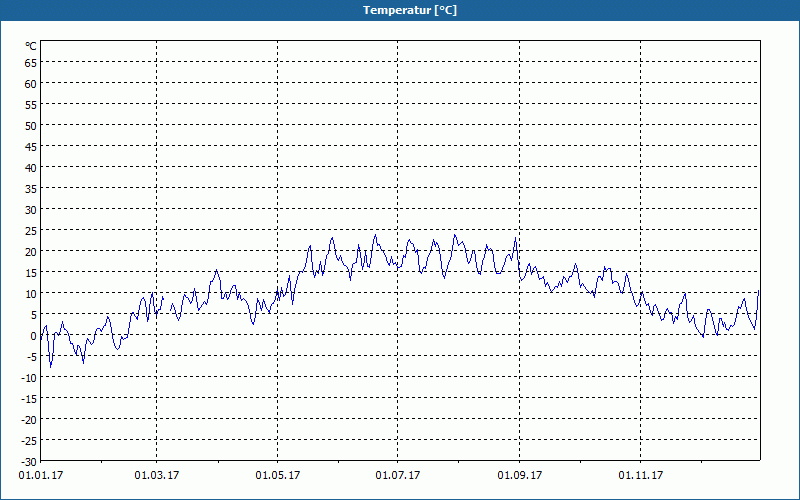800x500 pixels.
Task: Click the -15 value on temperature axis
Action: coord(29,399)
